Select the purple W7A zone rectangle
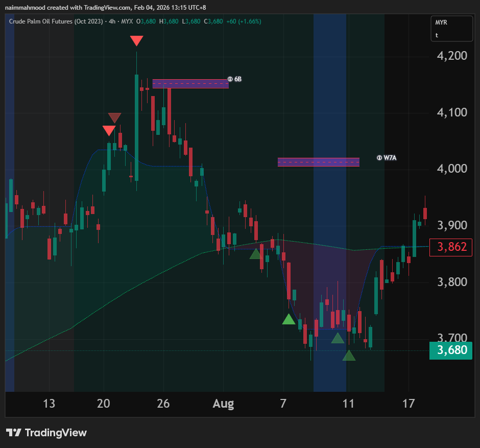Viewport: 480px width, 448px height. point(318,162)
